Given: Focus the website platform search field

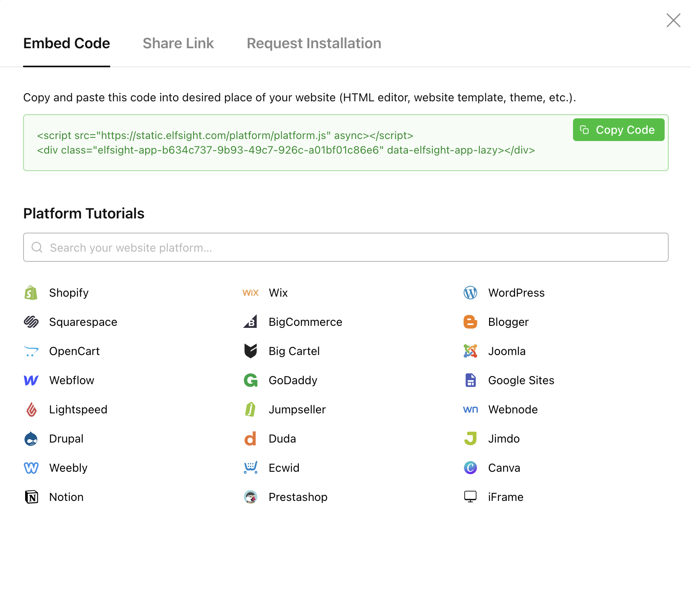Looking at the screenshot, I should [345, 247].
